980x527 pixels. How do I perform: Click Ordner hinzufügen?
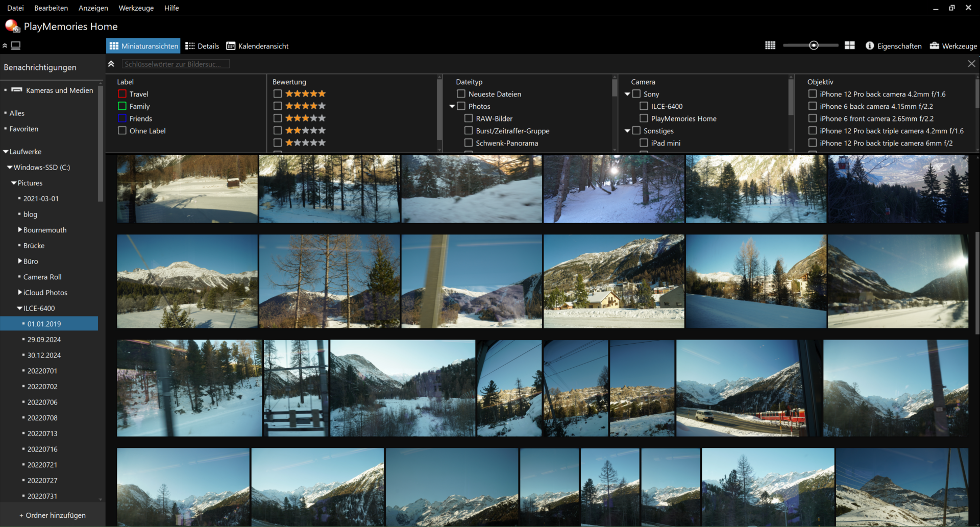coord(53,515)
